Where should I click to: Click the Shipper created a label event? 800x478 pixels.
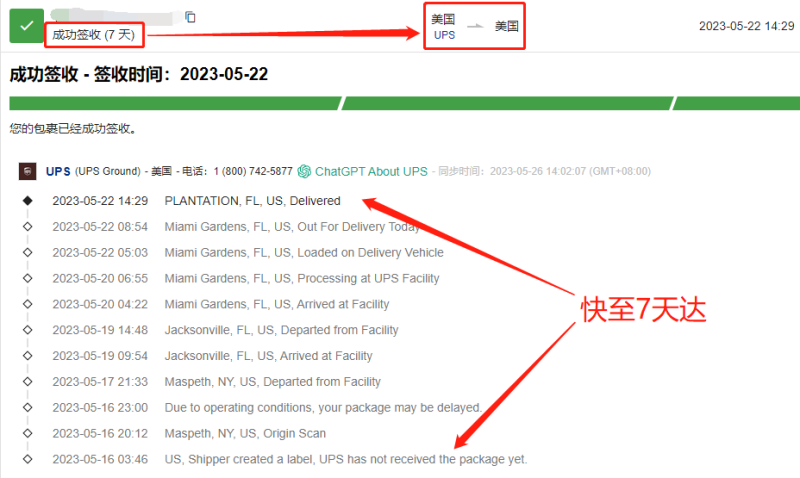[x=346, y=460]
